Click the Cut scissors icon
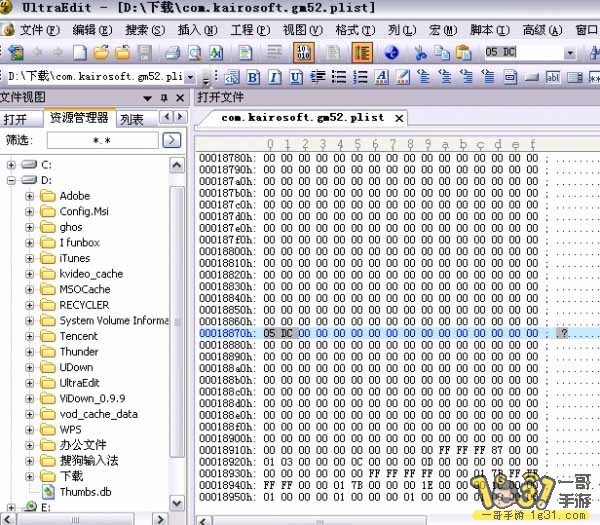 (421, 53)
